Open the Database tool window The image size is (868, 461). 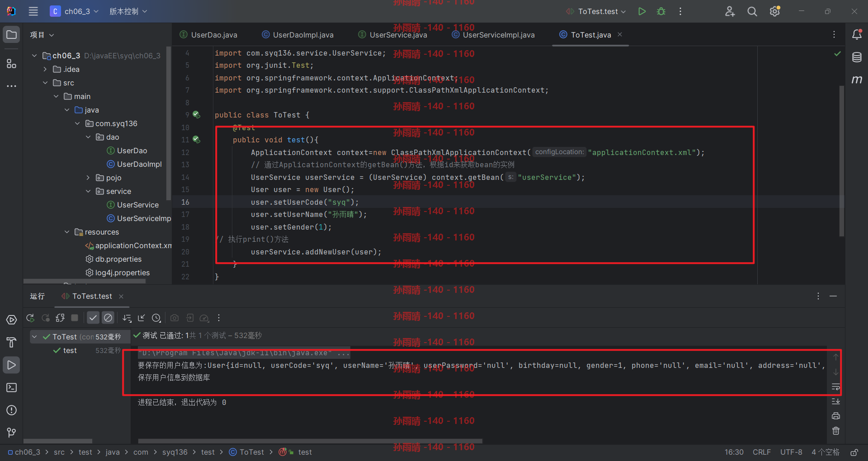[x=857, y=57]
